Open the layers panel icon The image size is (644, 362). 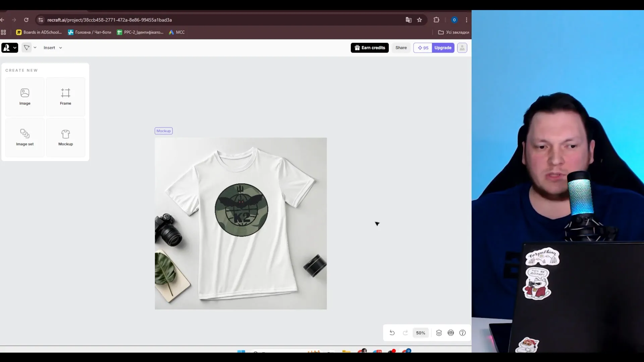click(x=439, y=333)
